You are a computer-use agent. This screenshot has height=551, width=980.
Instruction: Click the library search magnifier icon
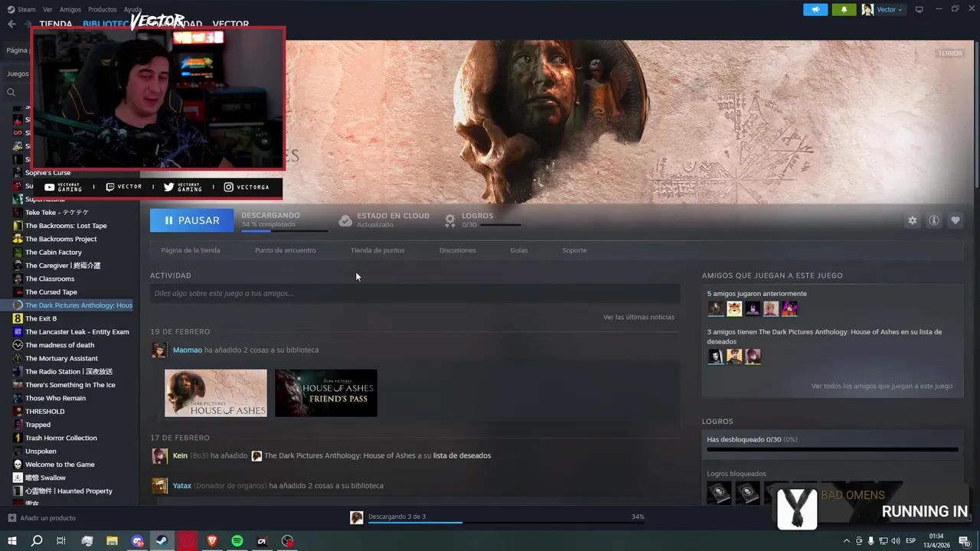[11, 92]
